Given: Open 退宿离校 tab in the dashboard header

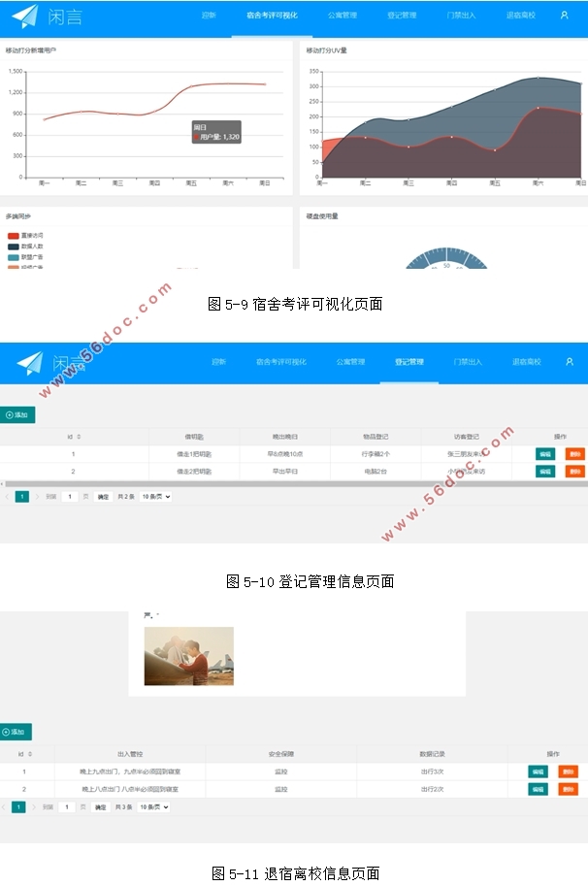Looking at the screenshot, I should coord(520,16).
